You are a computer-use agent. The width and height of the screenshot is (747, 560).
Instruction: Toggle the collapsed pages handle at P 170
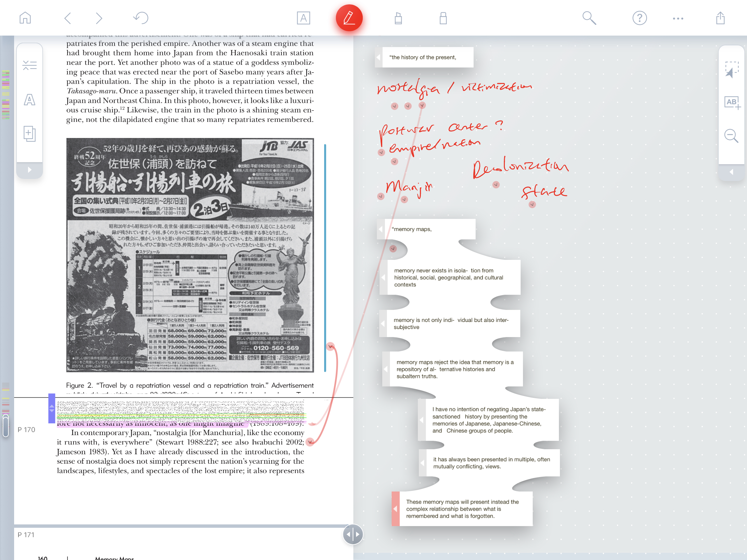[52, 409]
